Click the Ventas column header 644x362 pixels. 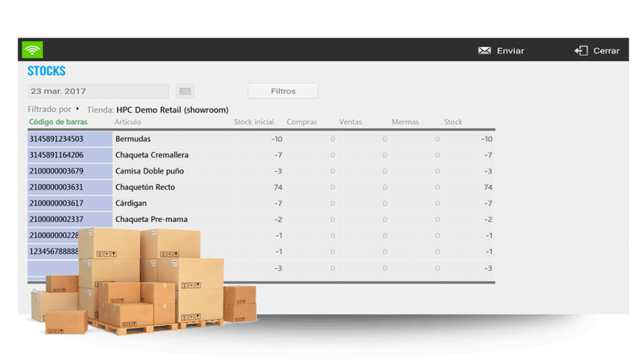pos(350,122)
